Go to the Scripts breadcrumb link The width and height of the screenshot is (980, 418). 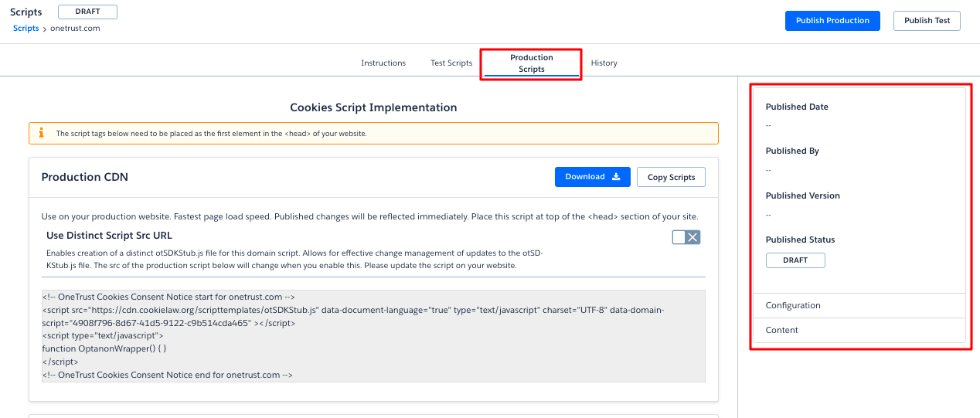coord(26,29)
